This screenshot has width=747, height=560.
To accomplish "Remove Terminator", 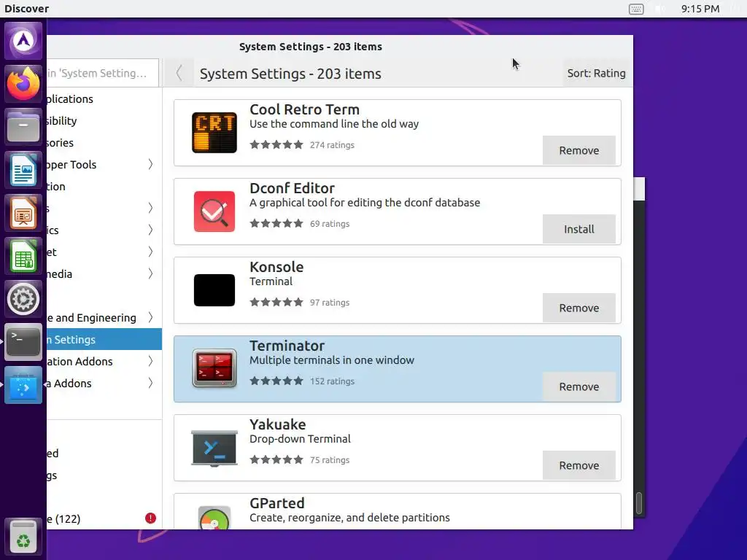I will coord(578,386).
